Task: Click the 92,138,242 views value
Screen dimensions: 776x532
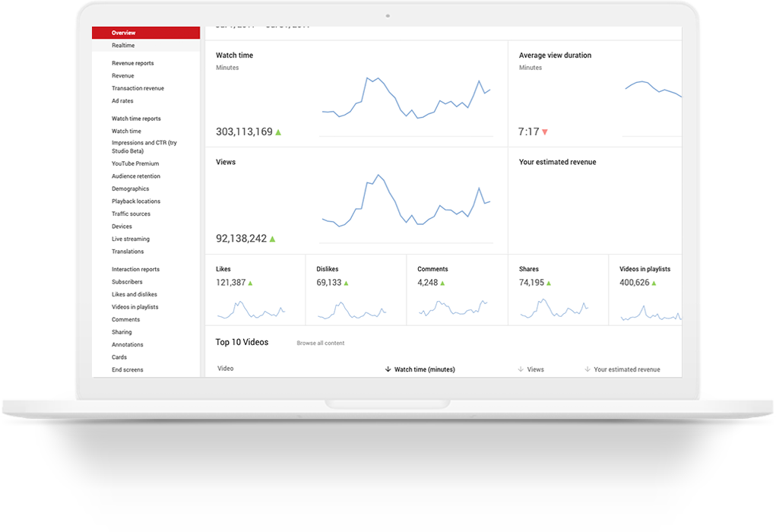Action: coord(242,239)
